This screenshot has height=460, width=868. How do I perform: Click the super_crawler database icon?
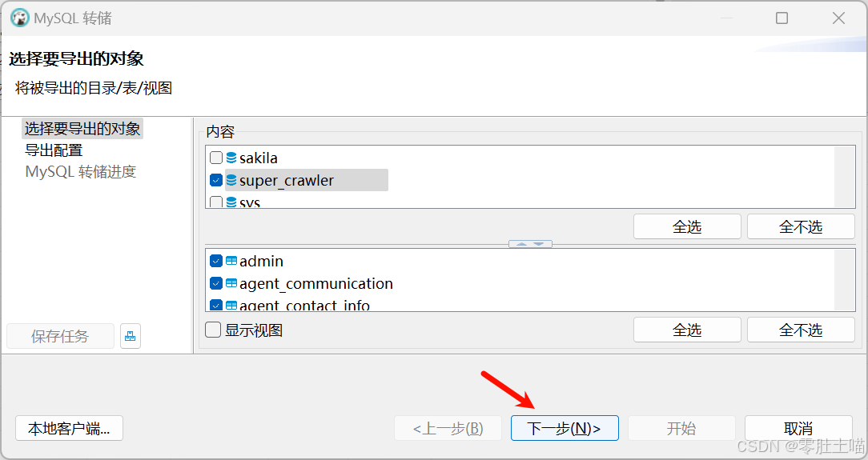(231, 180)
